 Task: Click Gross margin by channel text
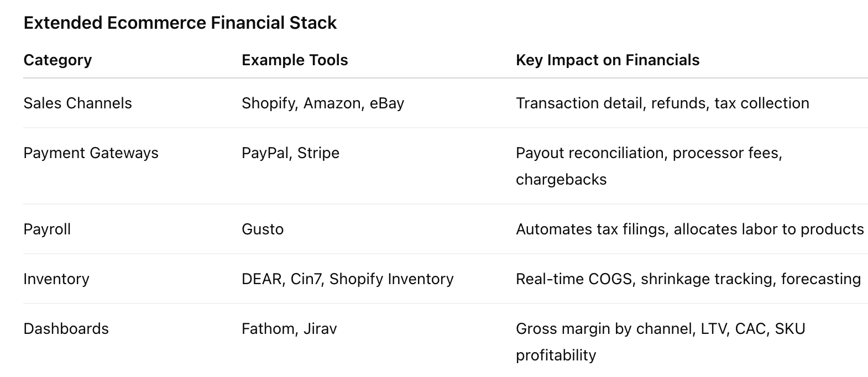[x=605, y=329]
